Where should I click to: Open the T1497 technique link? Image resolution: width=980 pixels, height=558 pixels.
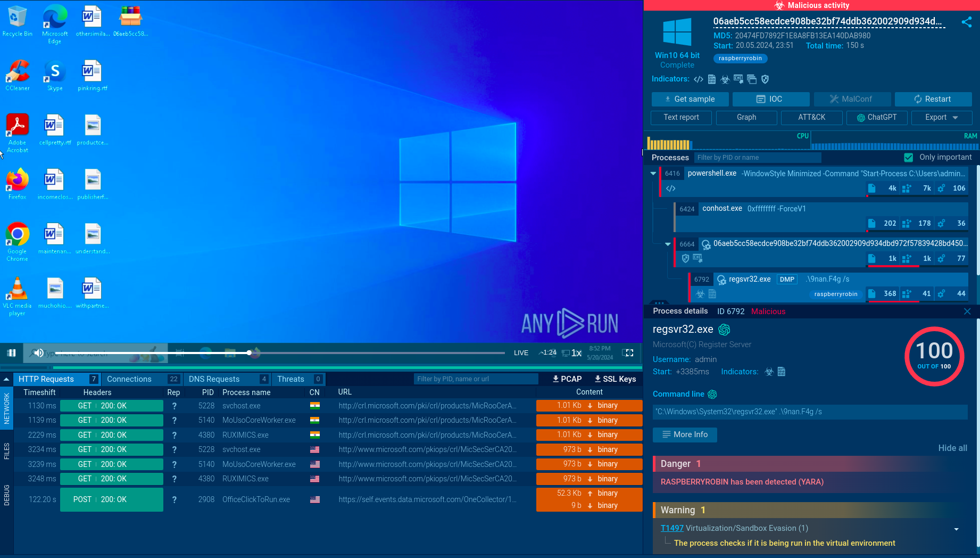(671, 528)
